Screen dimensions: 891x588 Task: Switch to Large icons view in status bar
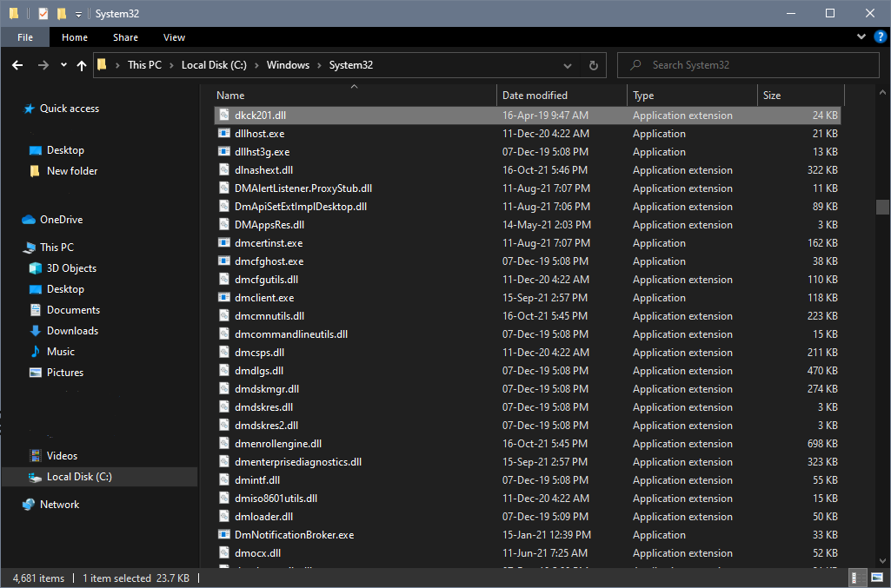(877, 578)
